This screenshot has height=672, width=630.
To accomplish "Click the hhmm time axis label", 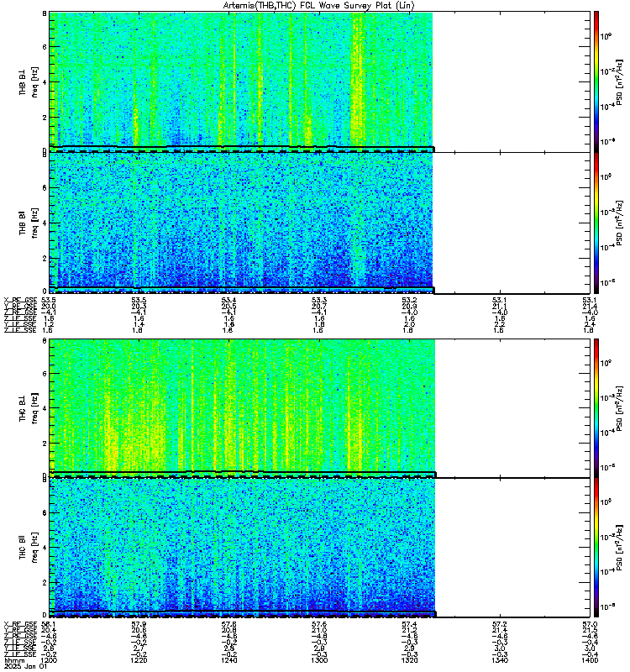I will (13, 660).
